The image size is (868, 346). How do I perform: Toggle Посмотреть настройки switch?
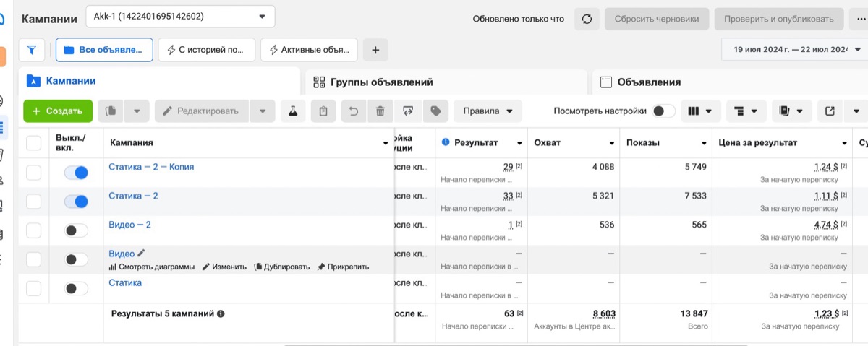click(663, 111)
